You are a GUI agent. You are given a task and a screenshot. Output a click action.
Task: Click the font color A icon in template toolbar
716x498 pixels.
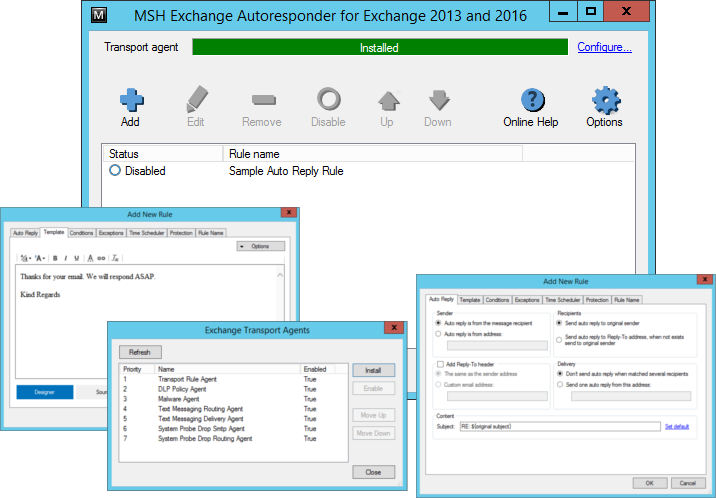pos(90,258)
